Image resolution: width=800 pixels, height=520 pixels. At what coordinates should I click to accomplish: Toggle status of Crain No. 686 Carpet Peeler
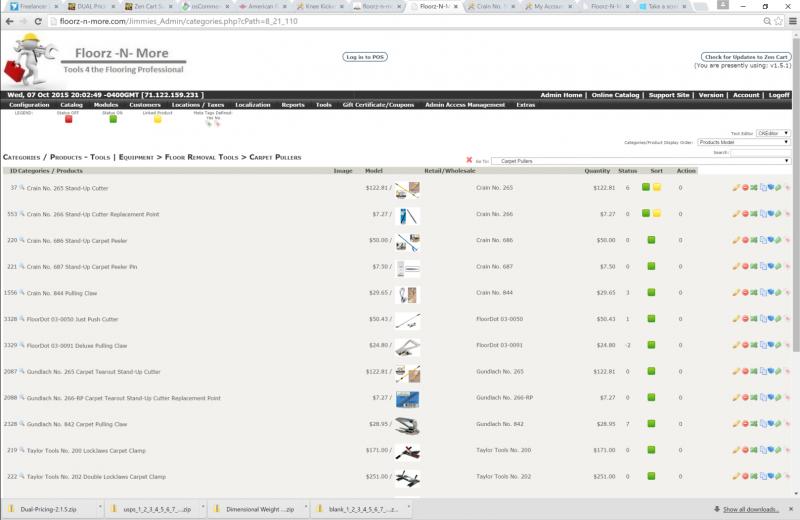click(652, 240)
